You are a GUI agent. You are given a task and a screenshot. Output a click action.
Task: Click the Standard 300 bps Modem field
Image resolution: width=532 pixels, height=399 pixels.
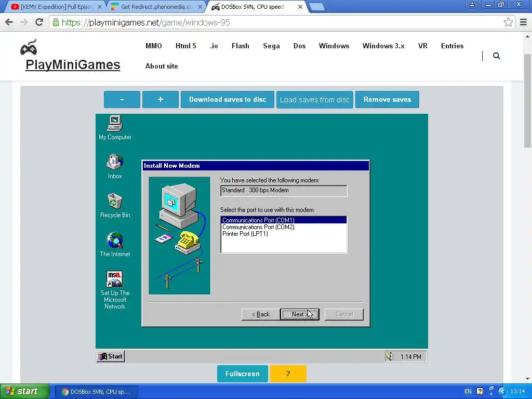click(284, 190)
